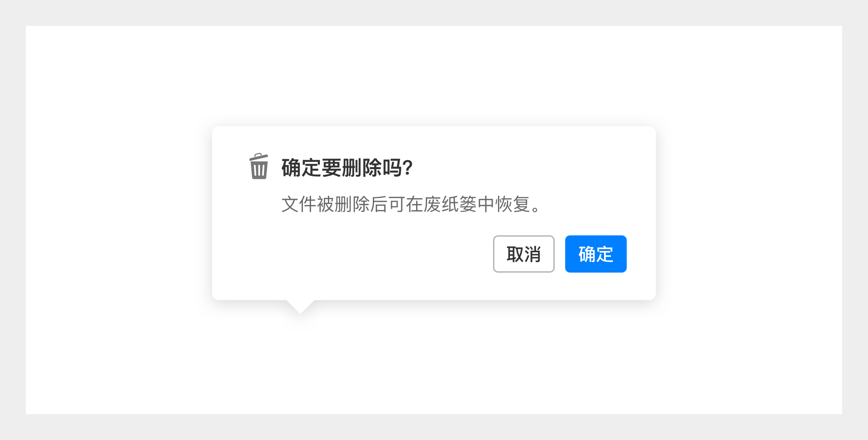Choose the white outlined 取消 option

523,254
